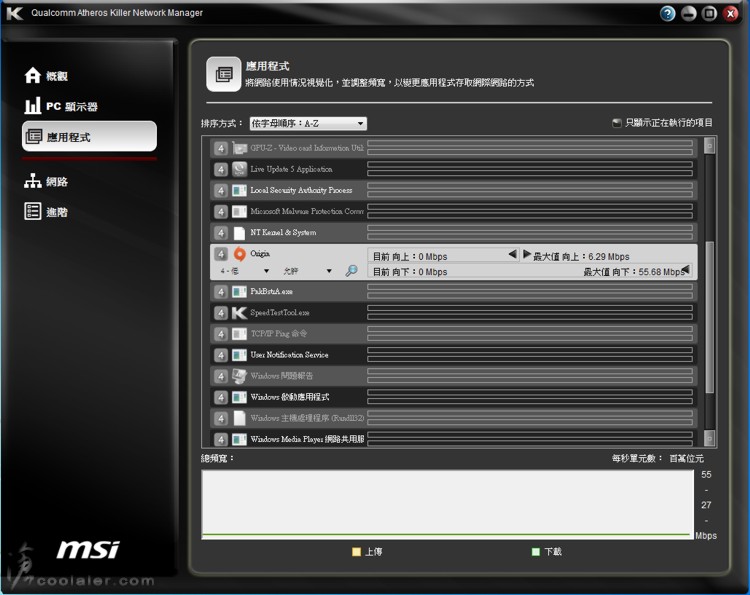This screenshot has height=595, width=750.
Task: Select Local Security Authority Process text
Action: [301, 190]
